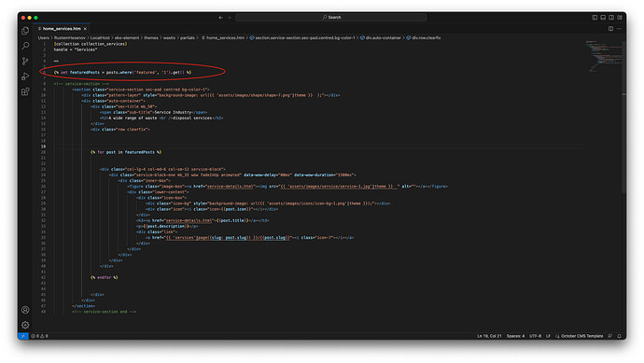
Task: Click themes in the breadcrumb
Action: [x=150, y=37]
